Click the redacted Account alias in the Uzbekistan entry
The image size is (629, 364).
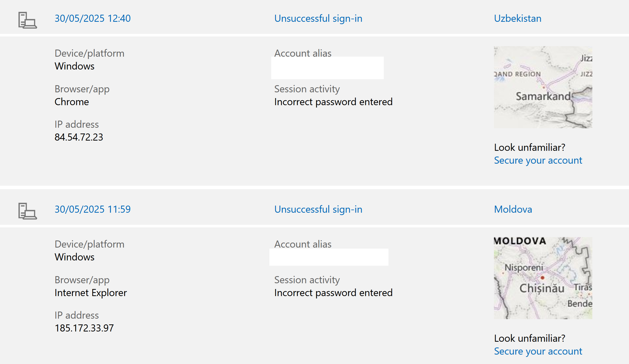click(327, 68)
